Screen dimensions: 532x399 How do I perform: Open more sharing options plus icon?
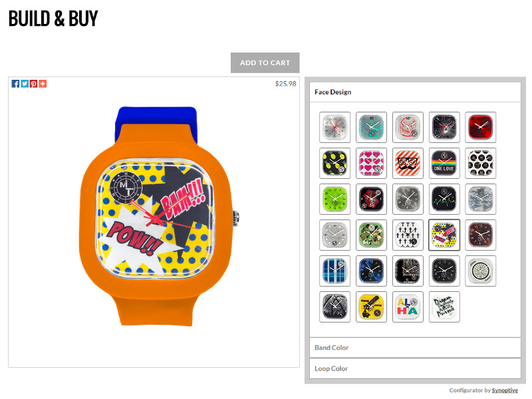click(43, 84)
